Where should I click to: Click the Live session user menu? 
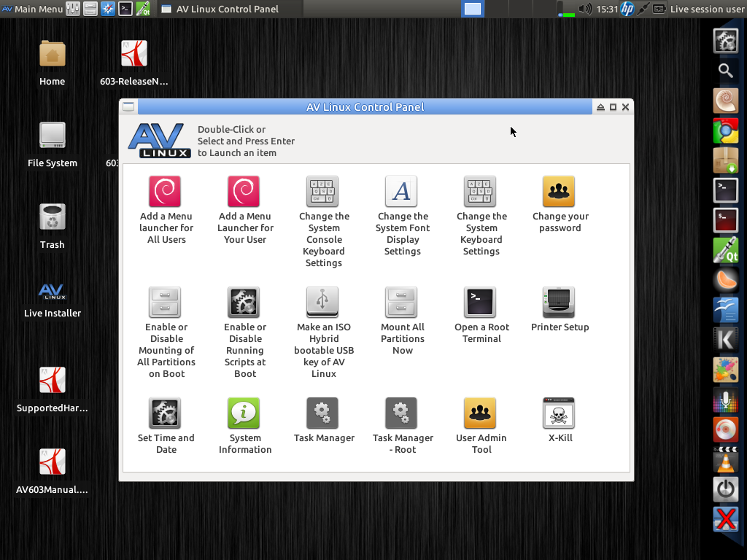tap(705, 9)
